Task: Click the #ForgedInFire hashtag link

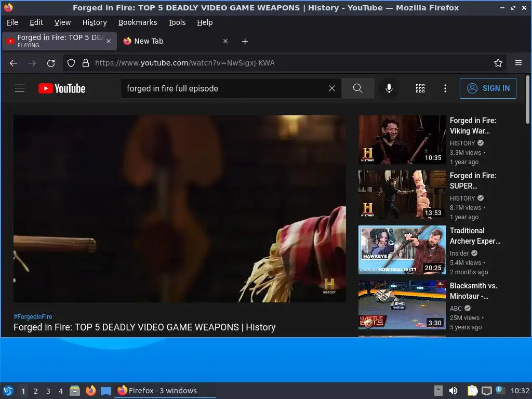Action: pos(33,316)
